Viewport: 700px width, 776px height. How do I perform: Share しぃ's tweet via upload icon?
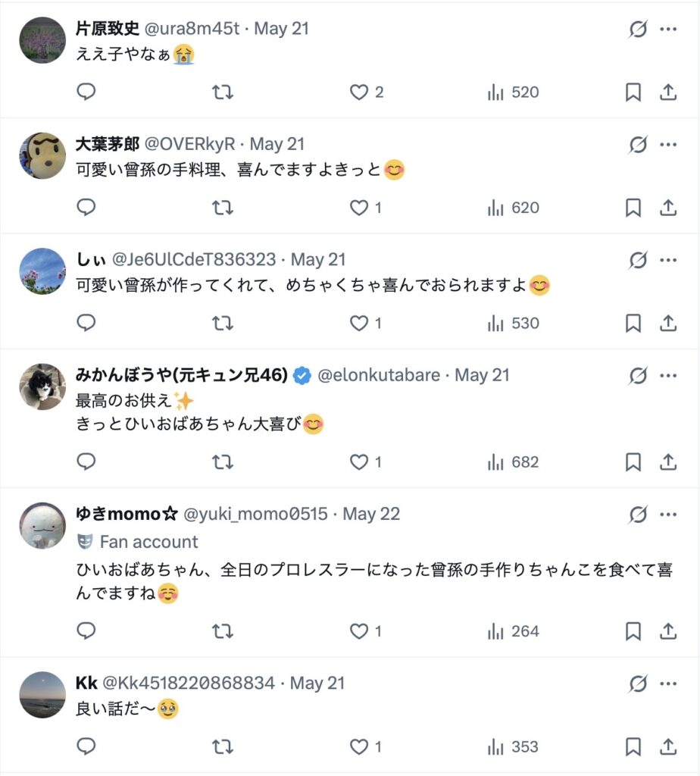[x=667, y=324]
